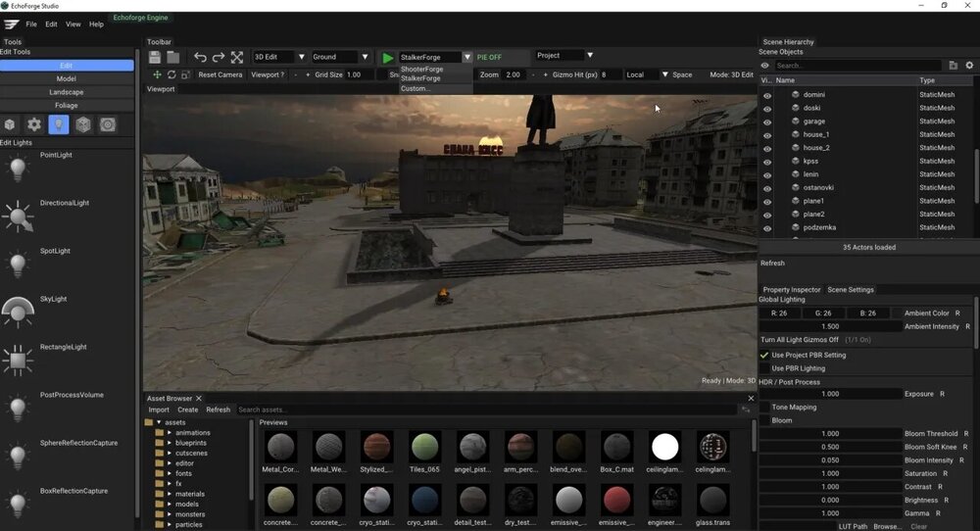Open the View menu
Viewport: 980px width, 531px height.
73,24
